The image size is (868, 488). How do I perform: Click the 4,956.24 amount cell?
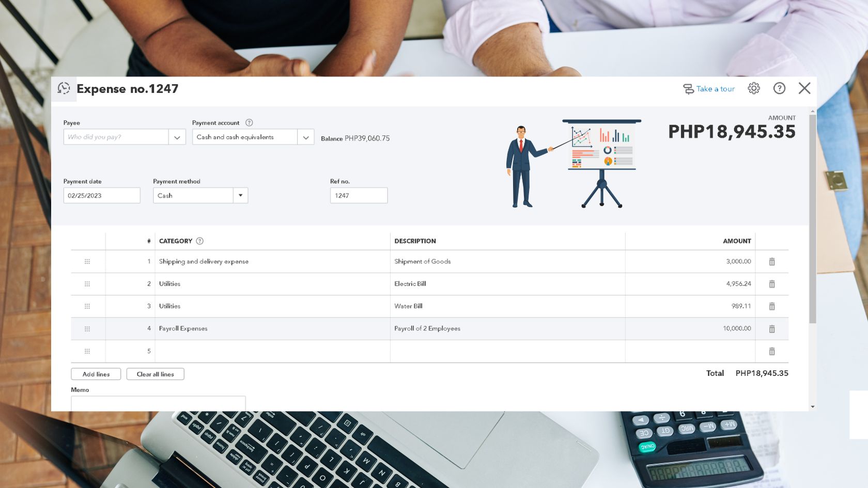690,284
